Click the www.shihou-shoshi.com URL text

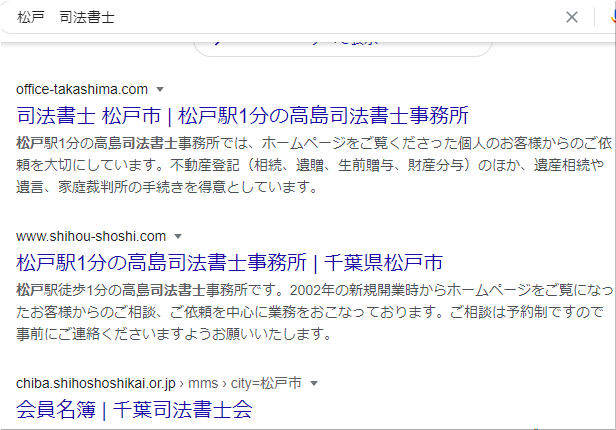tap(91, 236)
